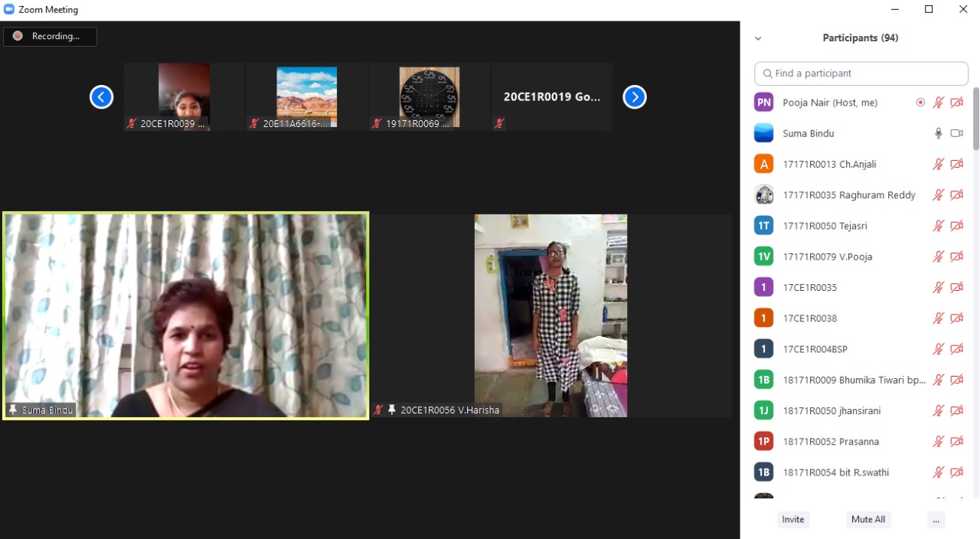Click pin icon on V.Harisha video

[392, 410]
